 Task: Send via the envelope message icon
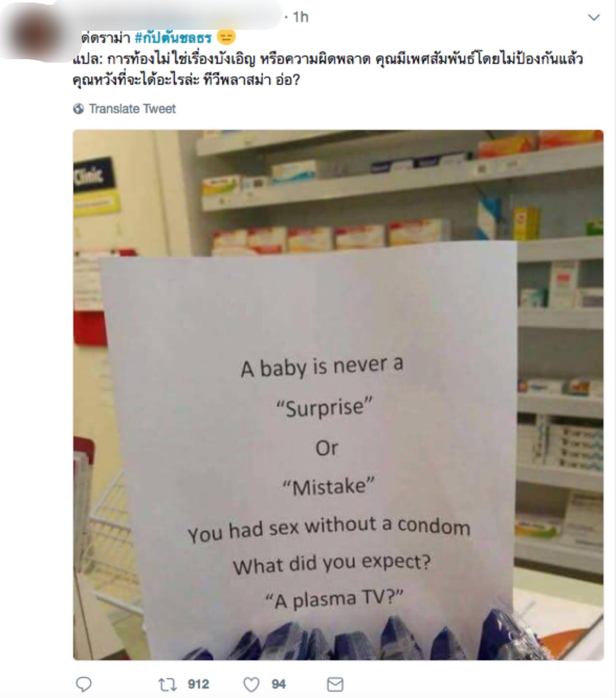pos(335,684)
